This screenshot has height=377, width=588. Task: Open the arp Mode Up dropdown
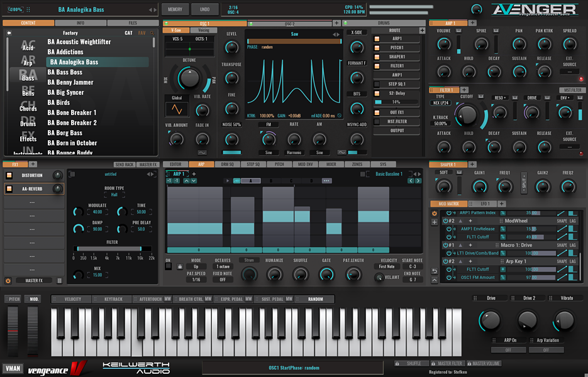pyautogui.click(x=196, y=266)
